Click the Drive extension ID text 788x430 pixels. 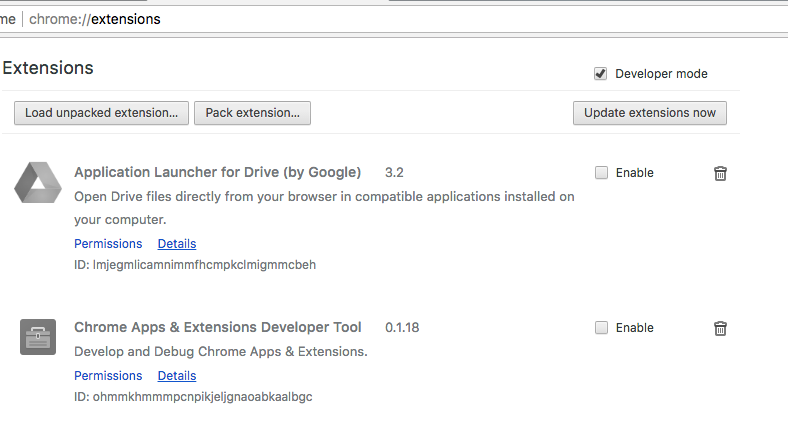195,265
